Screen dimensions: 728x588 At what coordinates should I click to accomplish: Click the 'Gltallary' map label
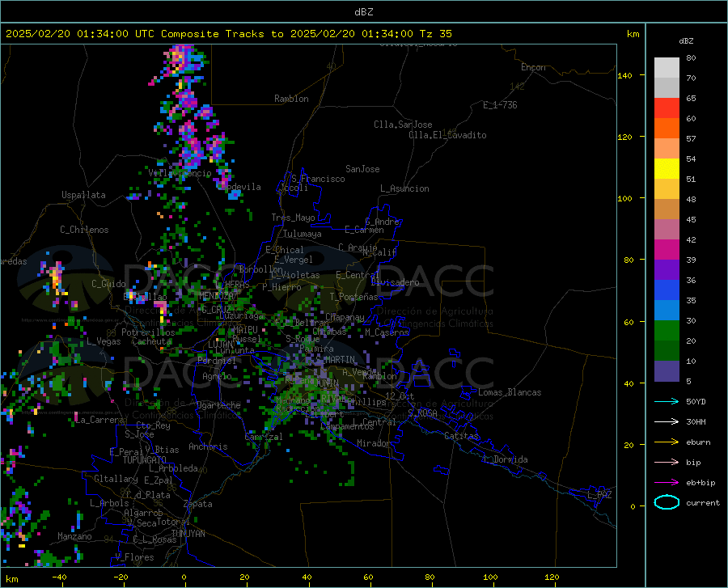pyautogui.click(x=116, y=479)
